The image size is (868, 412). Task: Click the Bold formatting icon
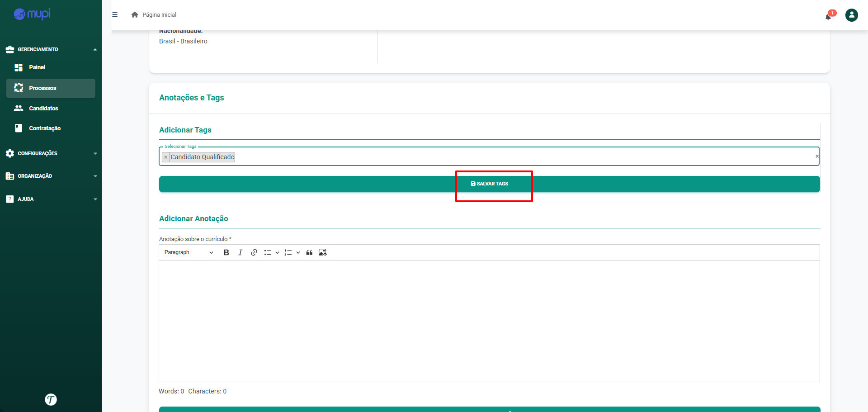click(226, 252)
